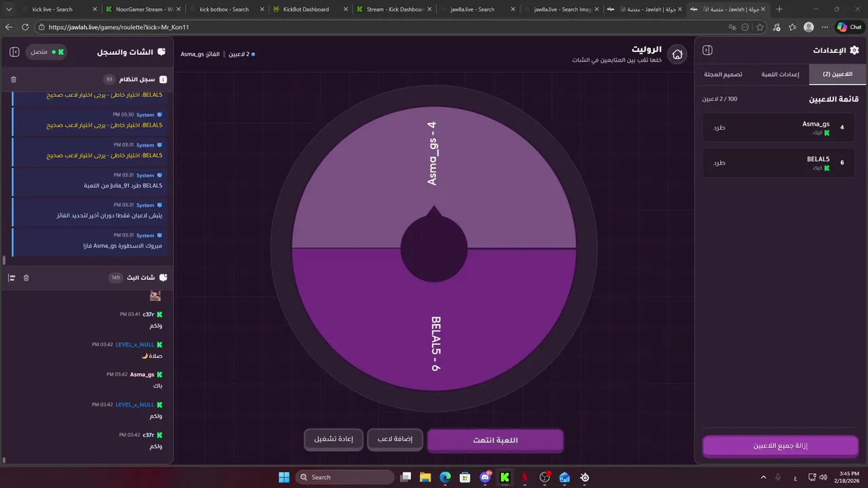Switch to the players tab اللاعبين (2)
This screenshot has width=868, height=488.
point(837,74)
